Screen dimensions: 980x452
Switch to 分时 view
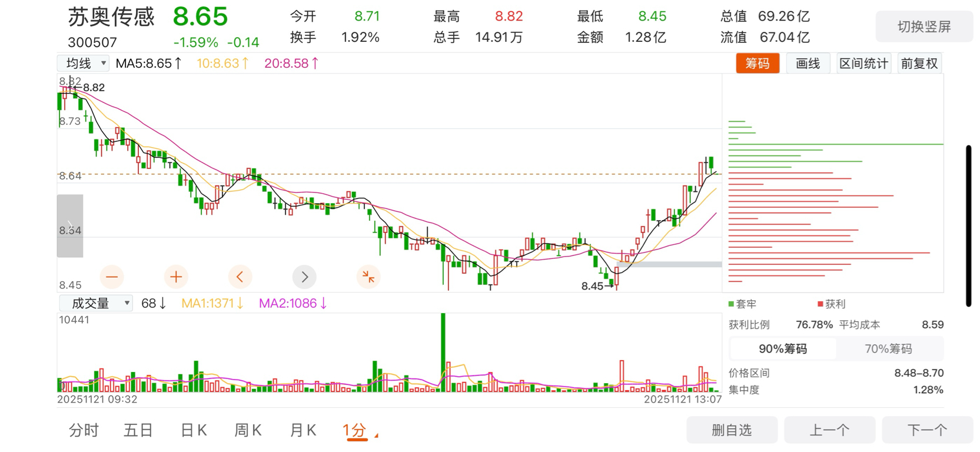pos(84,430)
